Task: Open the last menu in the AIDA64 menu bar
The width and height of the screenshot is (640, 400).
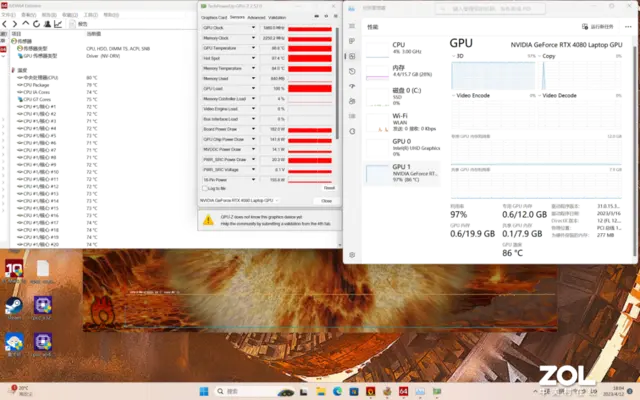Action: (x=111, y=15)
